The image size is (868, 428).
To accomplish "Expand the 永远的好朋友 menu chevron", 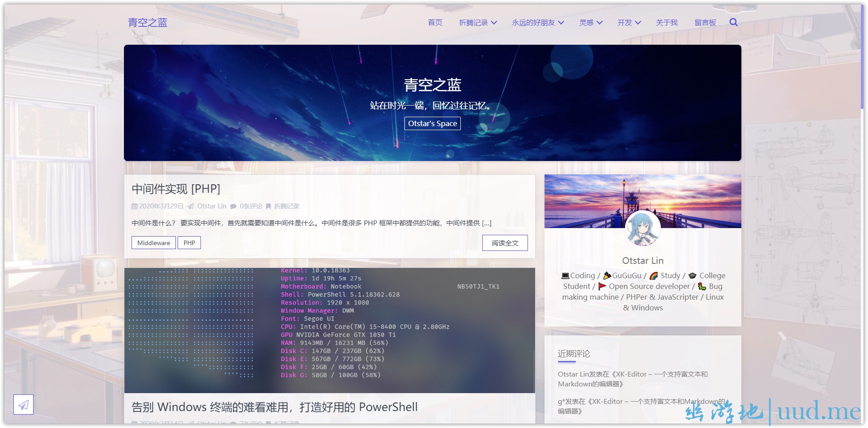I will [561, 23].
